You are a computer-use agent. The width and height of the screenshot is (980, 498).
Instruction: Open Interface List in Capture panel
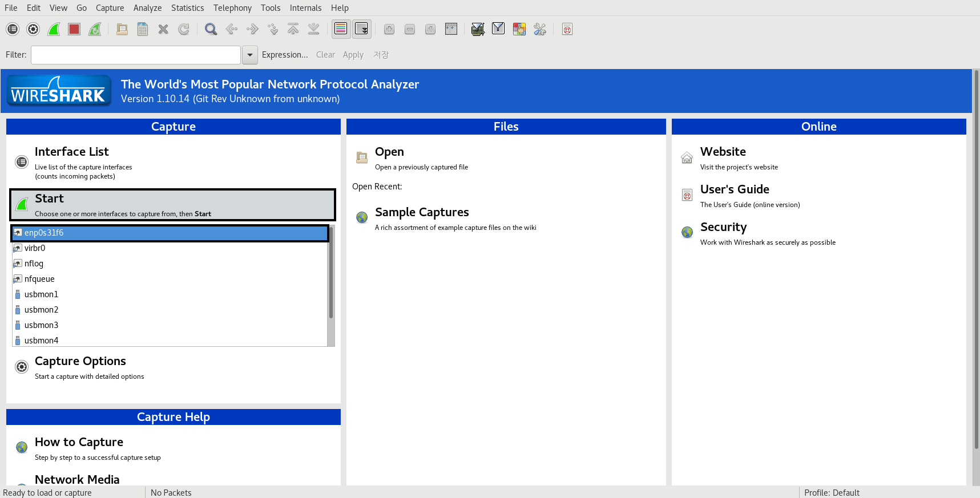point(72,152)
